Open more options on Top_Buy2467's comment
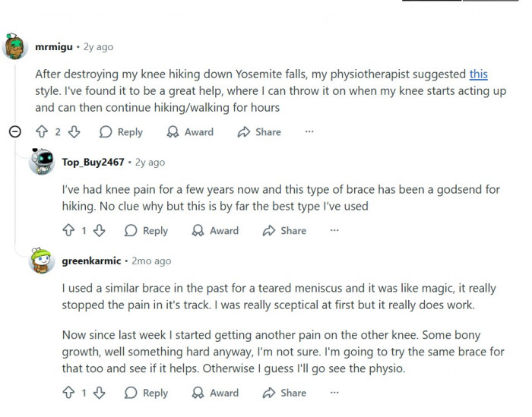Viewport: 532px width, 417px height. click(334, 231)
